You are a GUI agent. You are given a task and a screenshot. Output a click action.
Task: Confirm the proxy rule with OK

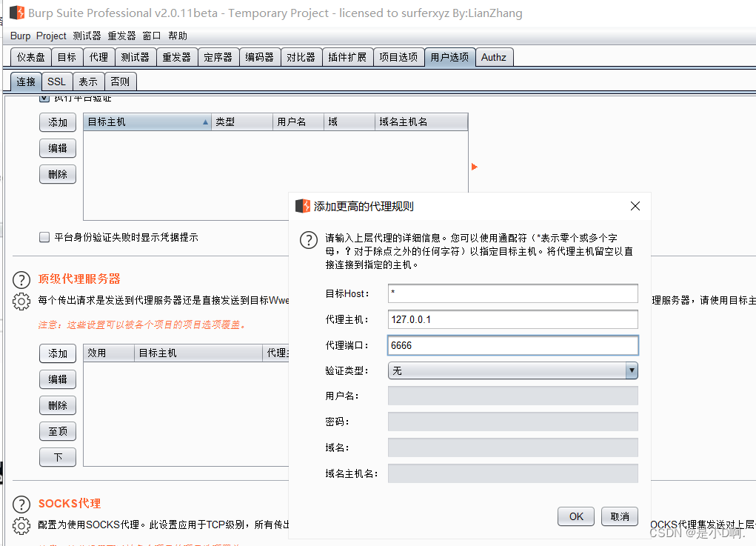tap(576, 516)
